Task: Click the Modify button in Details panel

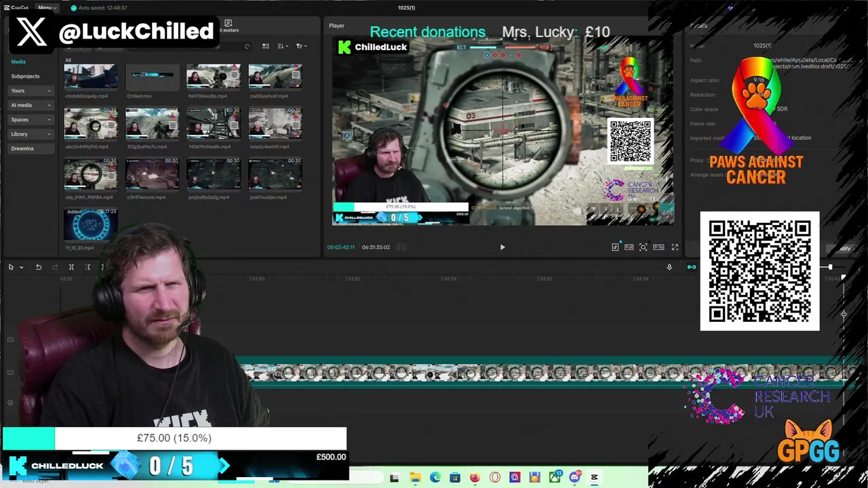Action: coord(843,249)
